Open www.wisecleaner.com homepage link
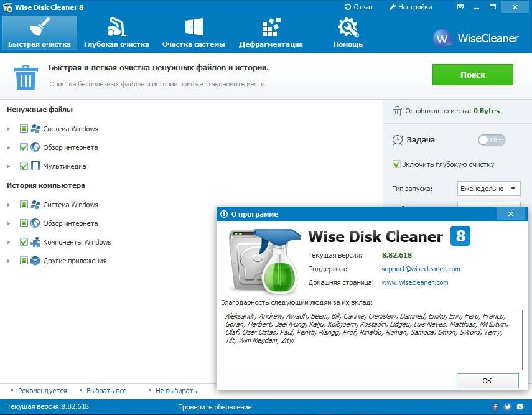532x415 pixels. (x=415, y=282)
